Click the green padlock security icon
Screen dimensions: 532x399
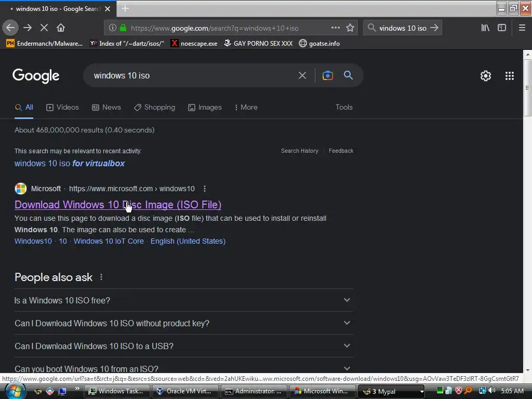click(123, 28)
